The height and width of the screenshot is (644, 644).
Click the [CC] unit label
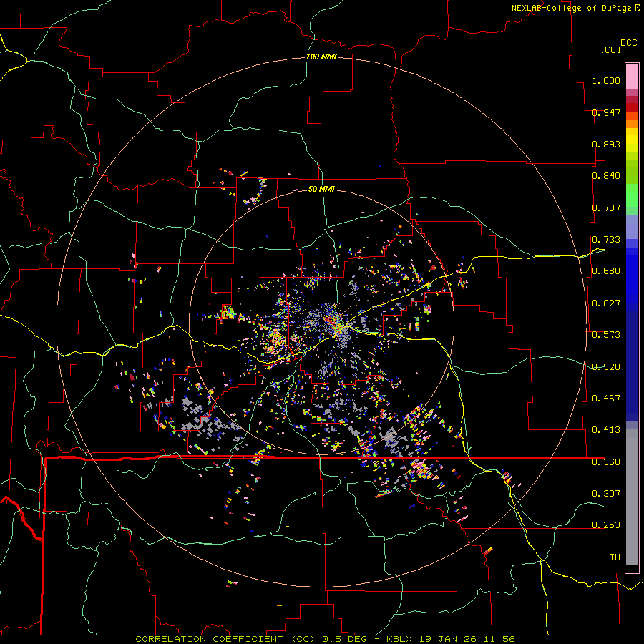tap(610, 49)
